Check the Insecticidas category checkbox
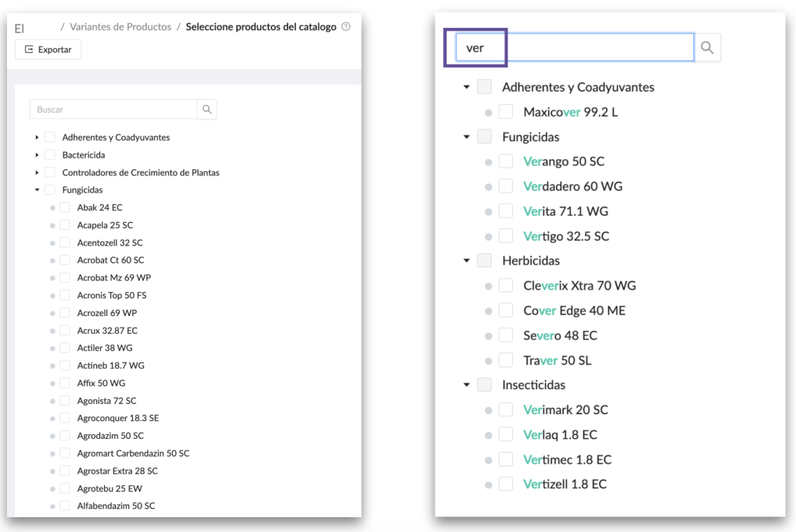796x532 pixels. (484, 385)
